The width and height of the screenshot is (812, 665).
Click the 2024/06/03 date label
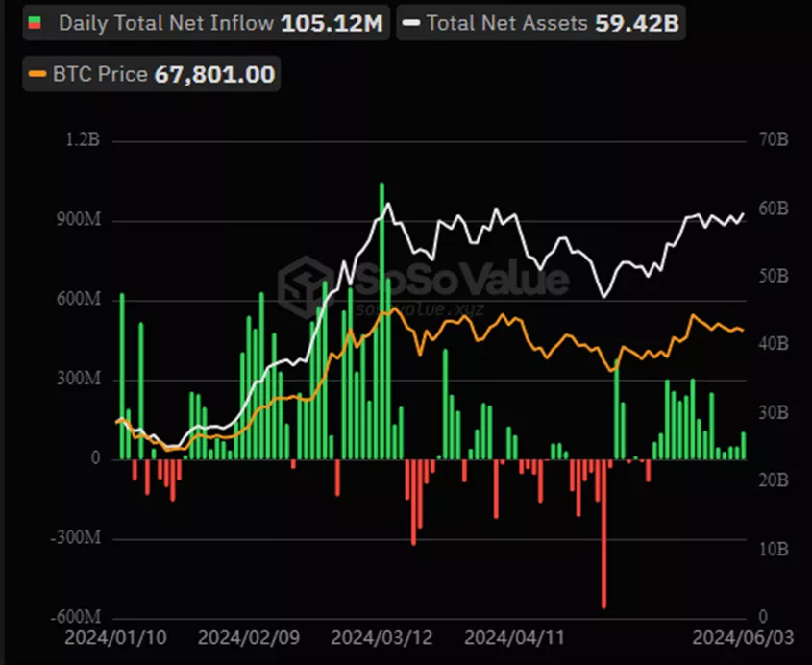click(x=734, y=636)
